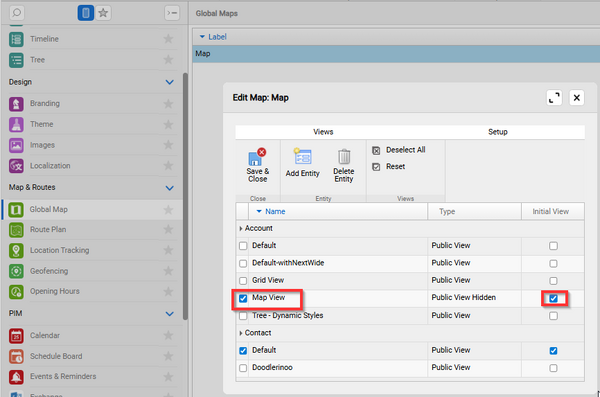This screenshot has width=600, height=397.
Task: Favorite Route Plan with its star
Action: (168, 229)
